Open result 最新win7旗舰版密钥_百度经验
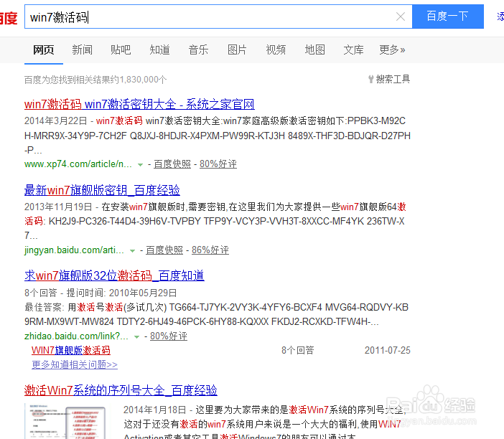The height and width of the screenshot is (439, 504). 102,190
